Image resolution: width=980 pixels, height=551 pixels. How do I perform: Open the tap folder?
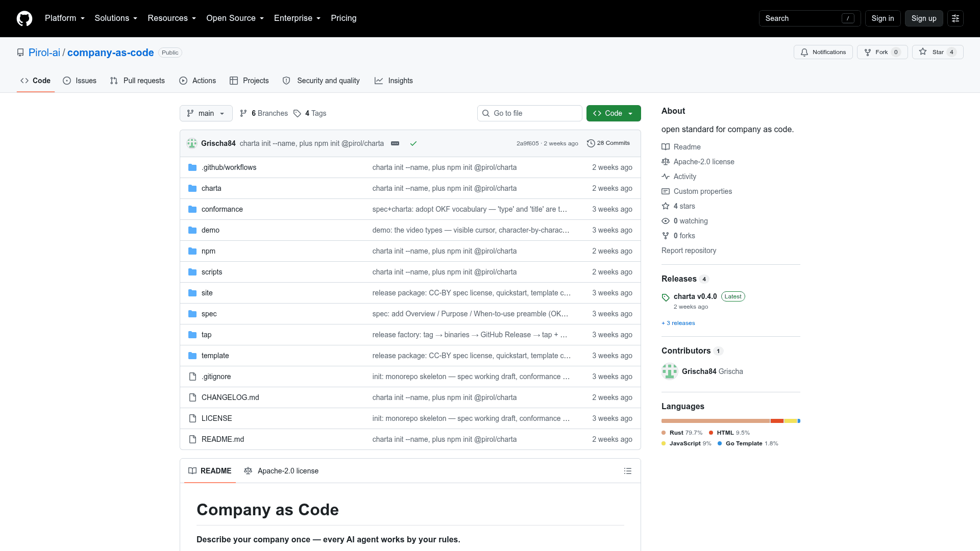[x=206, y=335]
